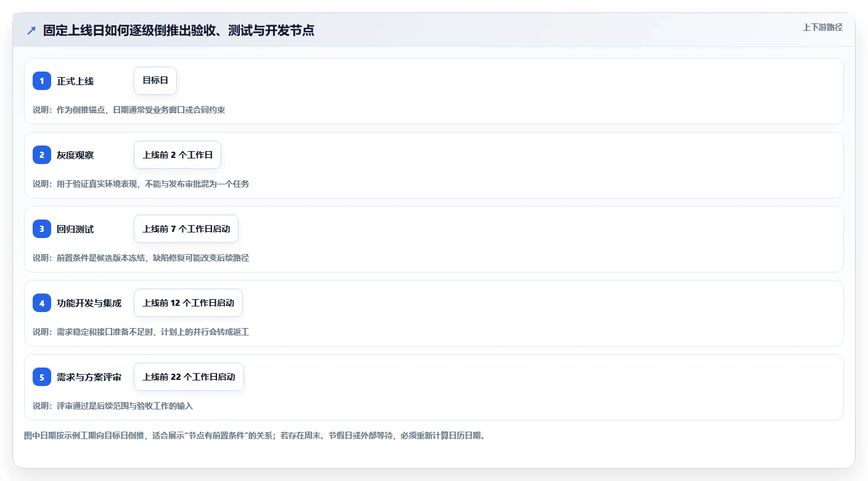Click the 上线前 2 个工作日 chip
Image resolution: width=868 pixels, height=481 pixels.
pos(178,155)
